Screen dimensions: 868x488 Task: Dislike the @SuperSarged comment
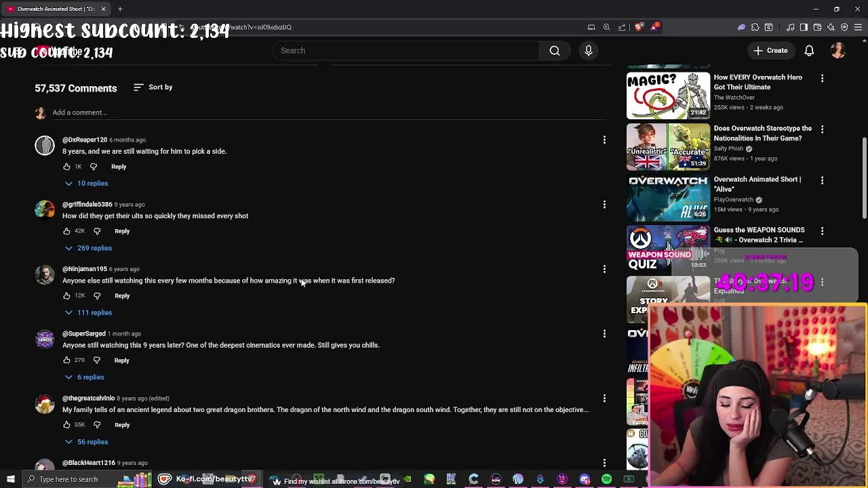(x=96, y=361)
